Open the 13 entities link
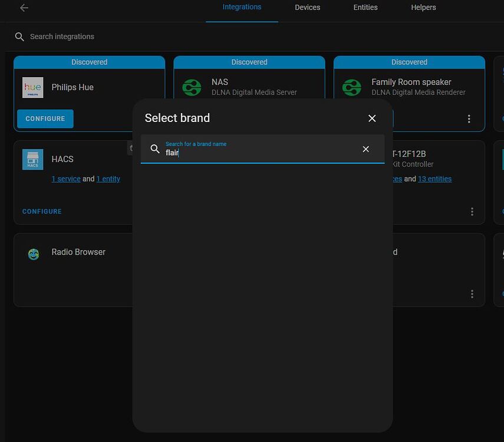504x442 pixels. click(435, 179)
